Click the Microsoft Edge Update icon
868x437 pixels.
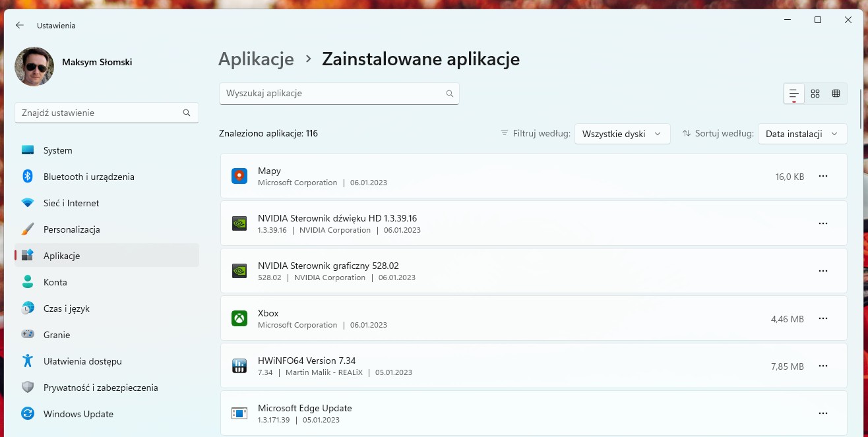pyautogui.click(x=239, y=413)
